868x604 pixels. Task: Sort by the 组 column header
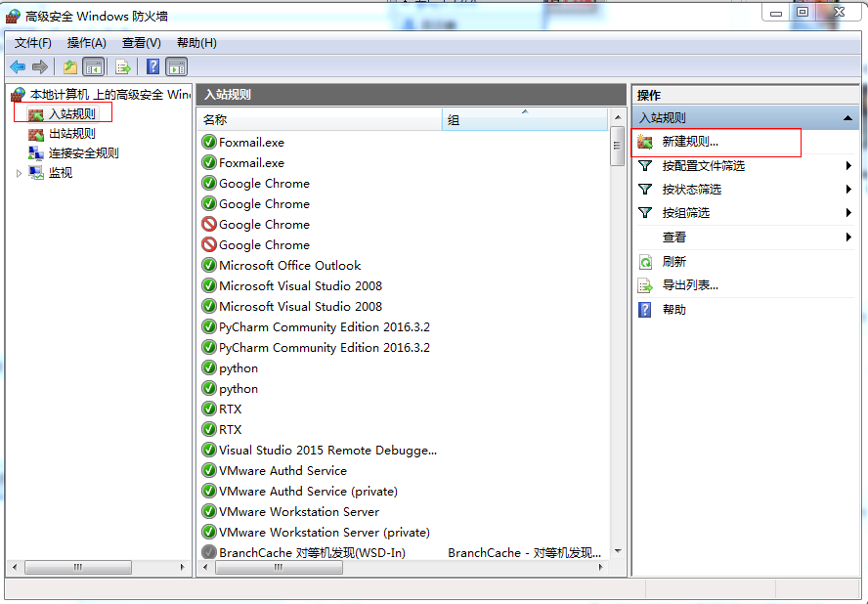pos(524,119)
